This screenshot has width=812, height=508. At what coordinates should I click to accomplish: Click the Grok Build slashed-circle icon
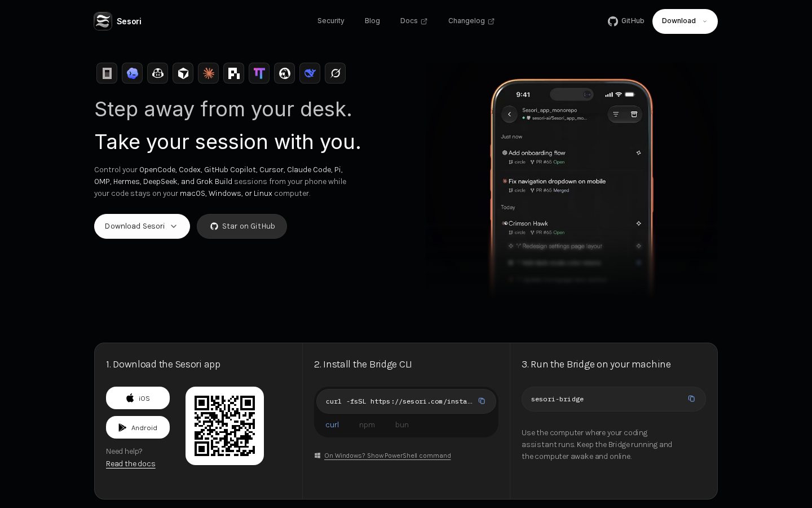(335, 73)
